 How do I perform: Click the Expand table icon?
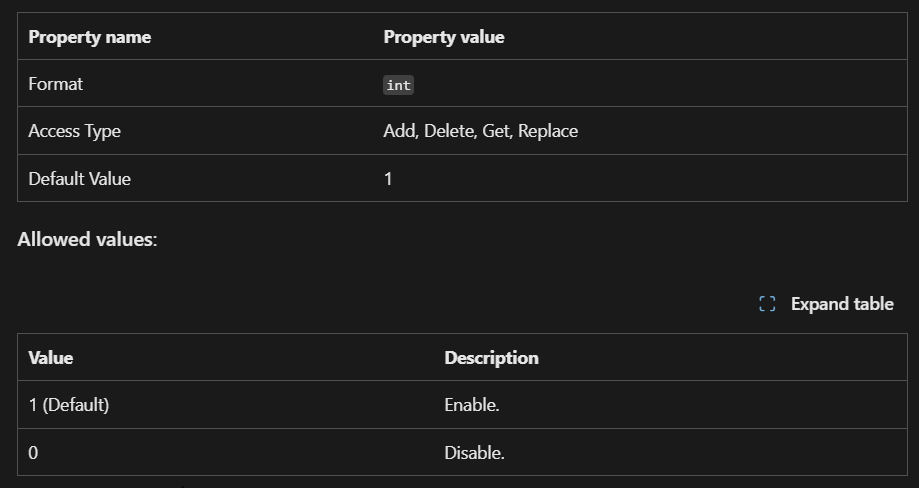[767, 304]
